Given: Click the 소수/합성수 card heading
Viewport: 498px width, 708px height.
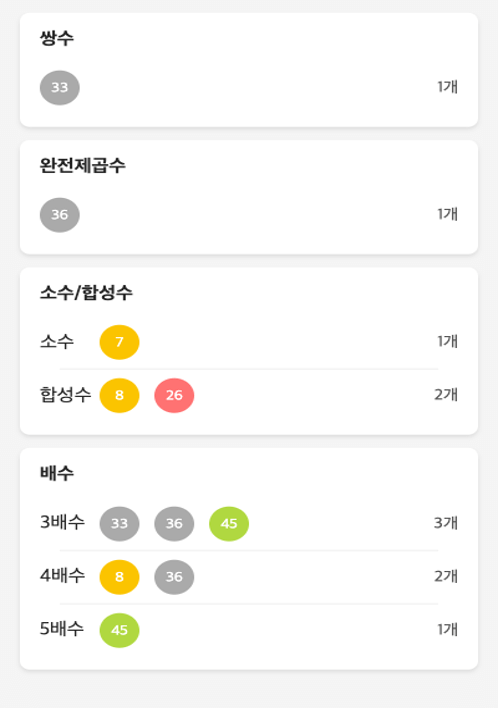Looking at the screenshot, I should (x=86, y=293).
